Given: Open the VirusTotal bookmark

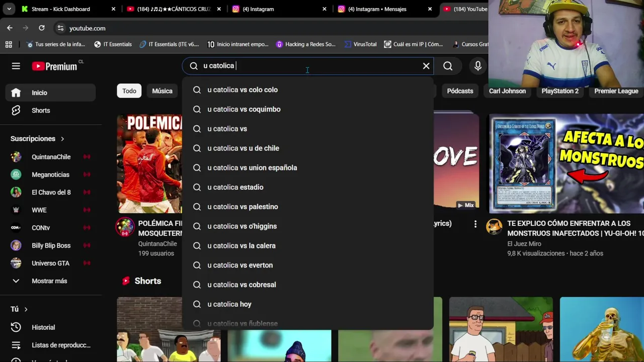Looking at the screenshot, I should click(x=360, y=44).
